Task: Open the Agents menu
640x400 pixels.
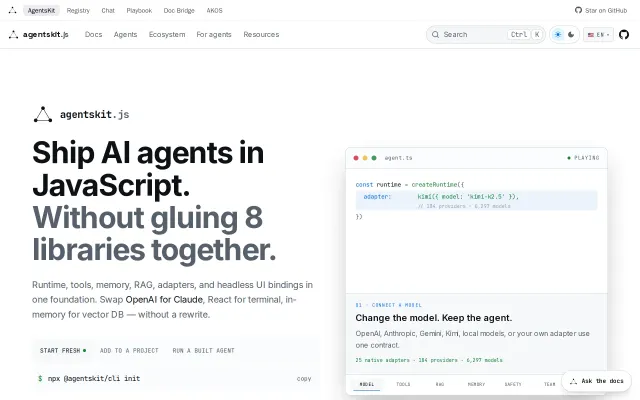Action: pos(125,35)
